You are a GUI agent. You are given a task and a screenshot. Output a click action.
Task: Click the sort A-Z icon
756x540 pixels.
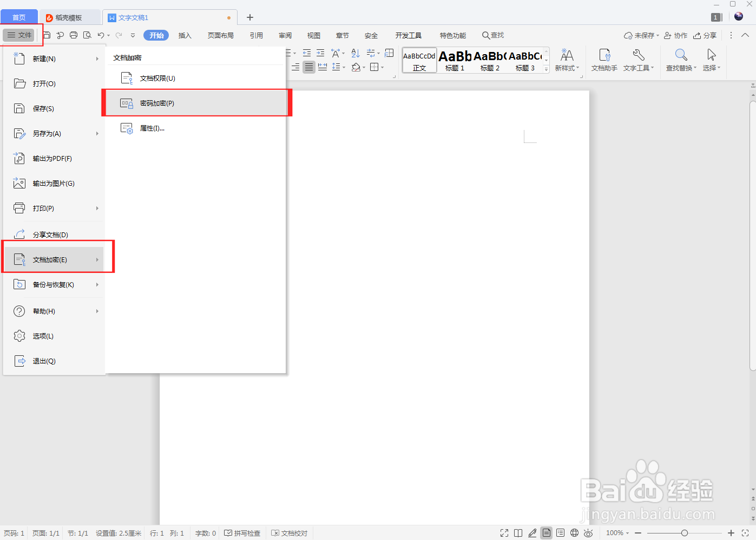click(356, 53)
